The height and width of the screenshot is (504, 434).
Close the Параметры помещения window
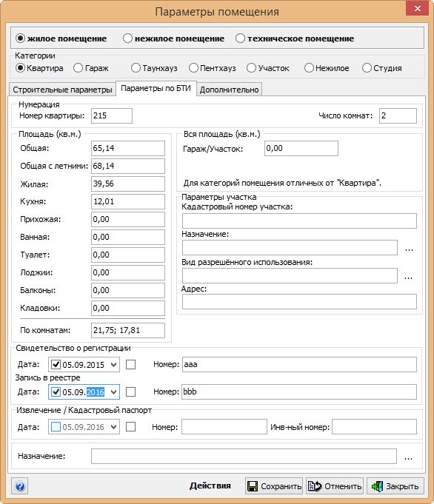[x=417, y=9]
